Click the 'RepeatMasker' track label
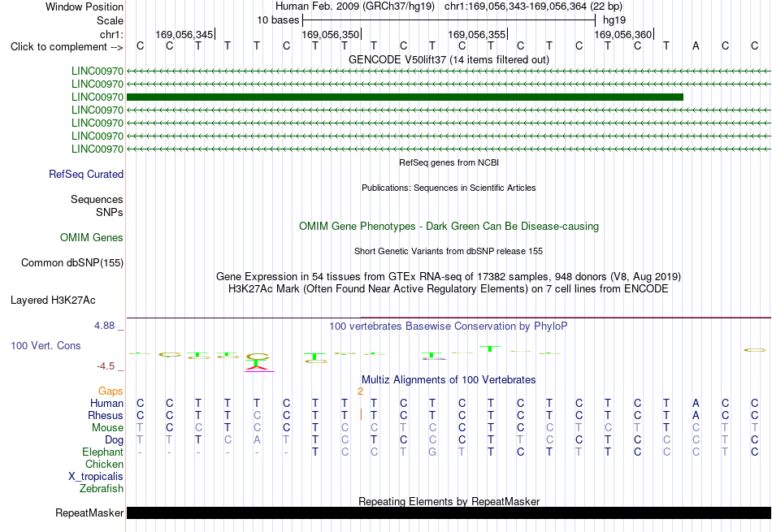The image size is (772, 532). click(x=89, y=513)
